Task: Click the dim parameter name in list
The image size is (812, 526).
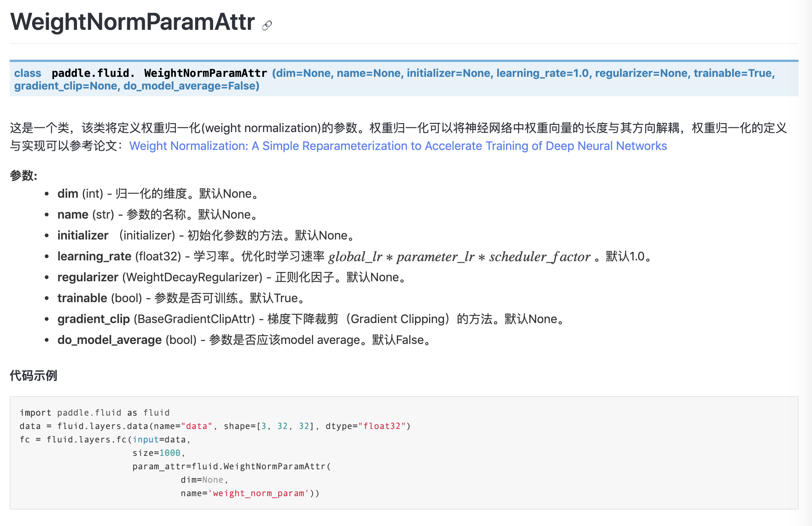Action: (68, 194)
